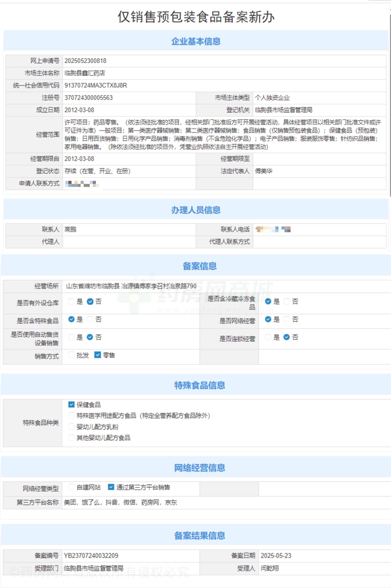
Task: Uncheck the 零售 sales method checkbox
Action: coord(98,355)
